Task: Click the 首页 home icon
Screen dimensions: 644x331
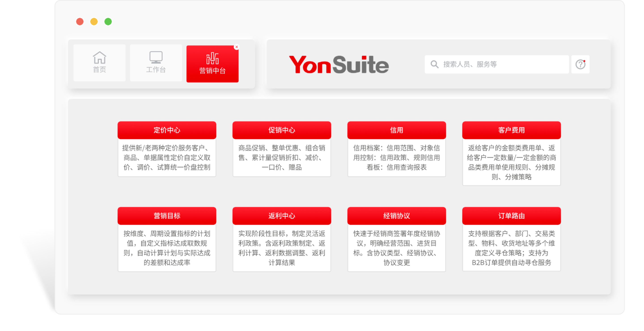Action: pyautogui.click(x=100, y=58)
